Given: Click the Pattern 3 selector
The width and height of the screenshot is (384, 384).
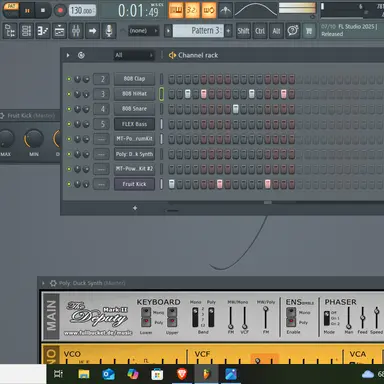Looking at the screenshot, I should coord(198,31).
